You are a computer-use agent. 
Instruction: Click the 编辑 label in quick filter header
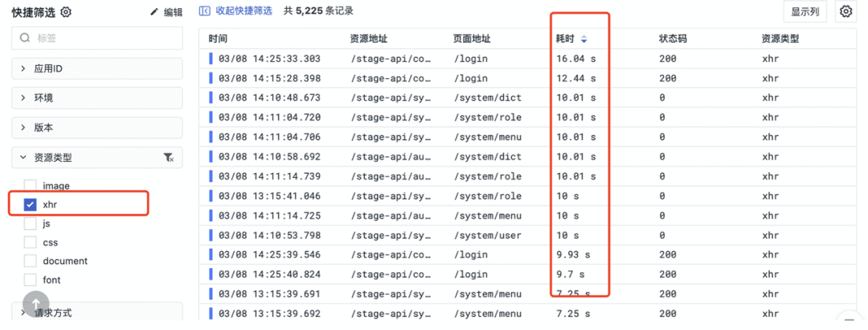173,12
